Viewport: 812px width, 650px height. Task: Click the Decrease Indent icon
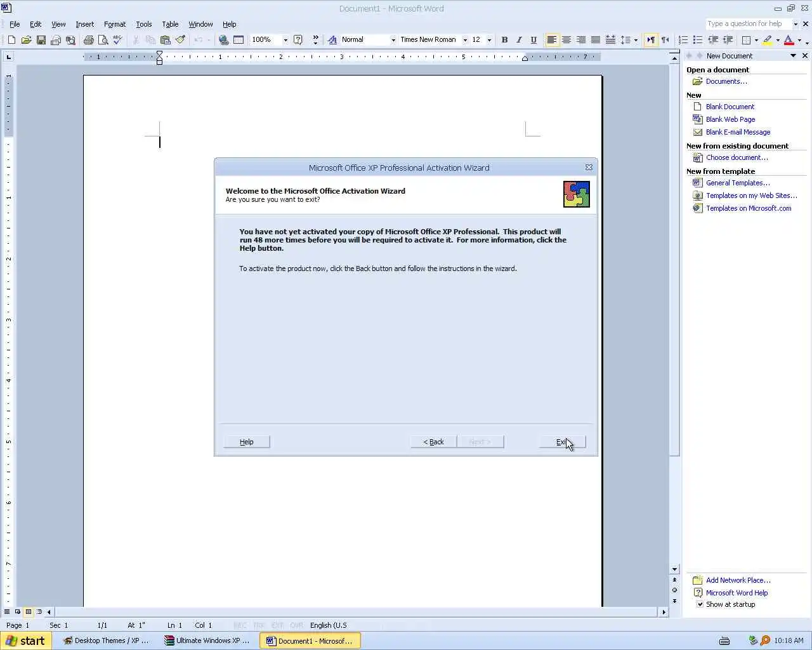(x=713, y=40)
